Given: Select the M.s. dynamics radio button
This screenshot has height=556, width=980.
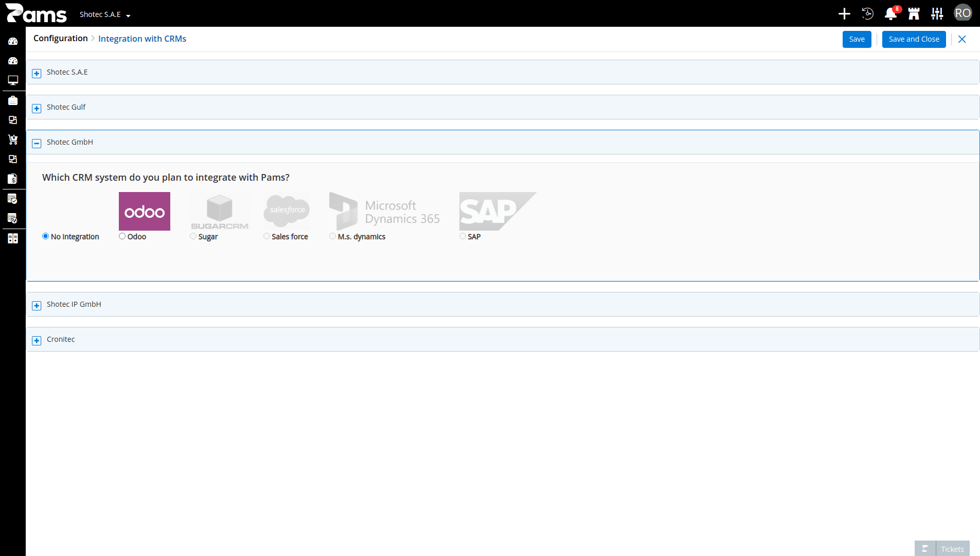Looking at the screenshot, I should 332,236.
